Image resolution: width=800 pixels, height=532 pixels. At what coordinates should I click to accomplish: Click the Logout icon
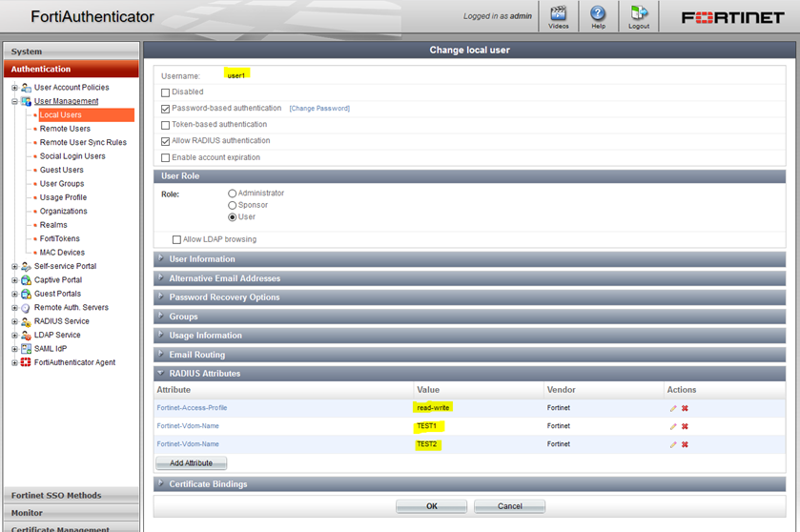[639, 15]
